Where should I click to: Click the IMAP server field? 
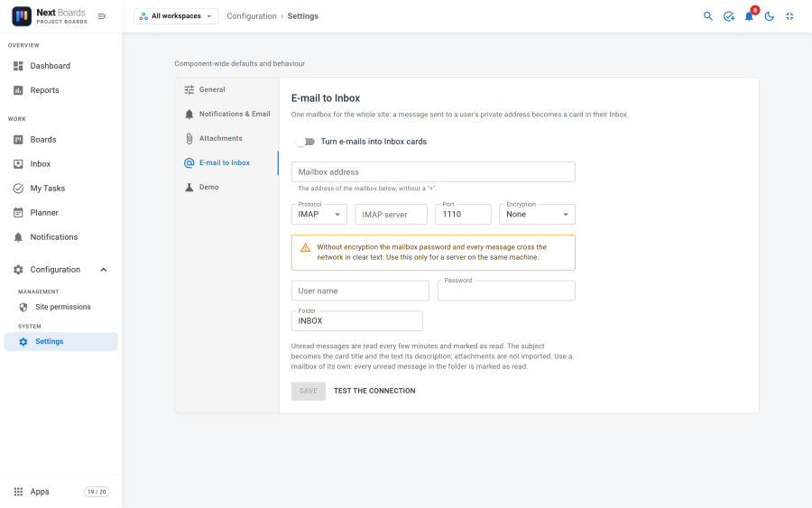[x=391, y=215]
